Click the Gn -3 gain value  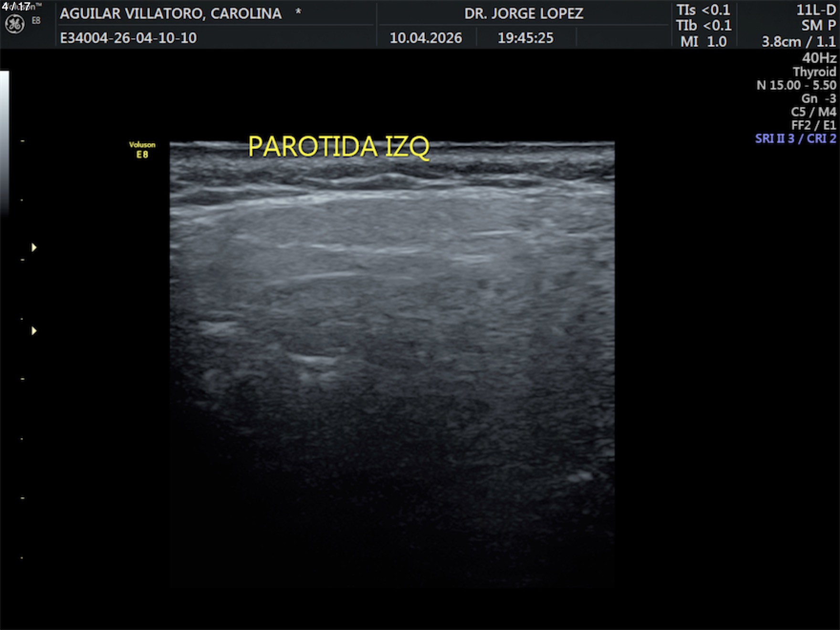818,98
